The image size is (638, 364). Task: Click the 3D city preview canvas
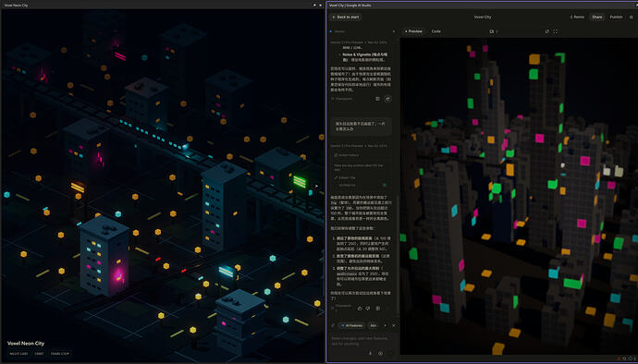pos(519,197)
